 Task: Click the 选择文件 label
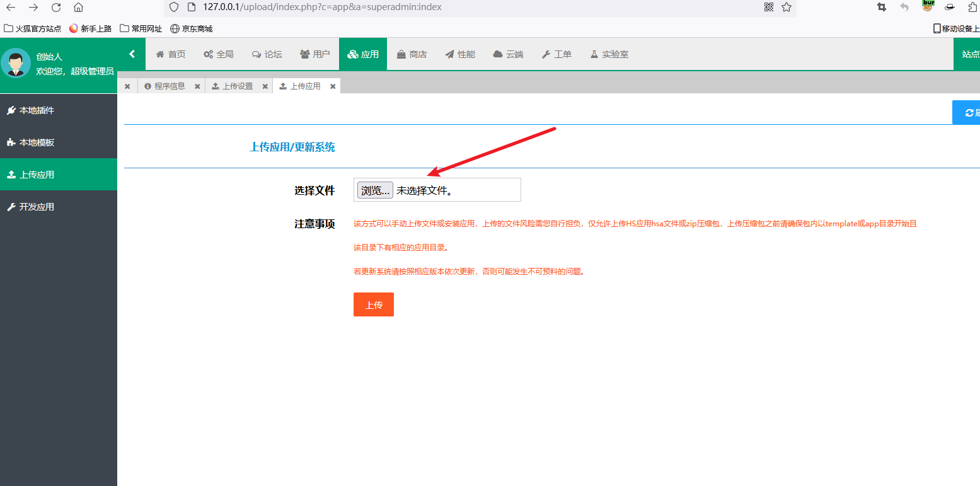pyautogui.click(x=314, y=190)
